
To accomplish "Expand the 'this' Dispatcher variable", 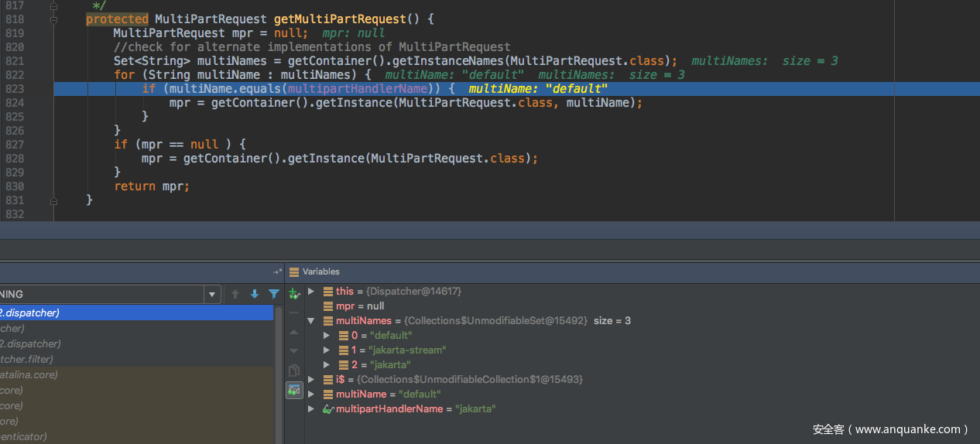I will [x=311, y=292].
